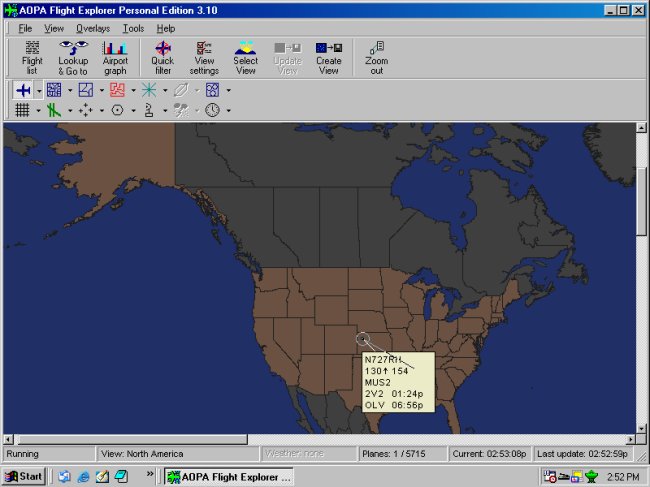Click the tower-shaped overlay icon

(x=149, y=110)
